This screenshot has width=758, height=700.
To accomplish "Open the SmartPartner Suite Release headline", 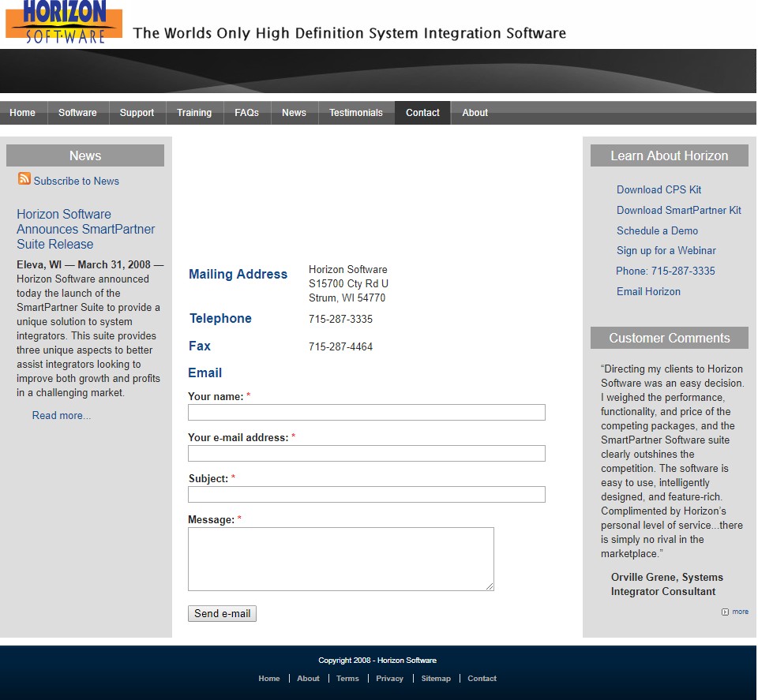I will 86,229.
